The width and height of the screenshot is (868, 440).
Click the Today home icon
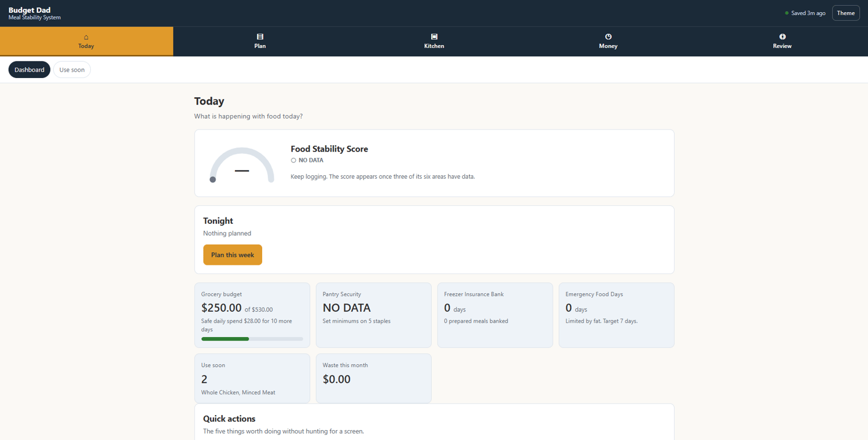[x=86, y=37]
